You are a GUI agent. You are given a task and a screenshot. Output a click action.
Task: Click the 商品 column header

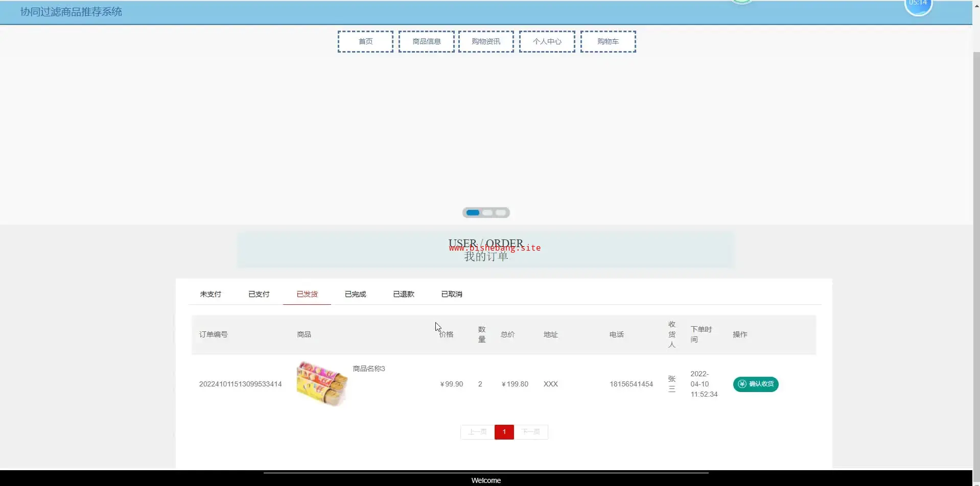(304, 334)
